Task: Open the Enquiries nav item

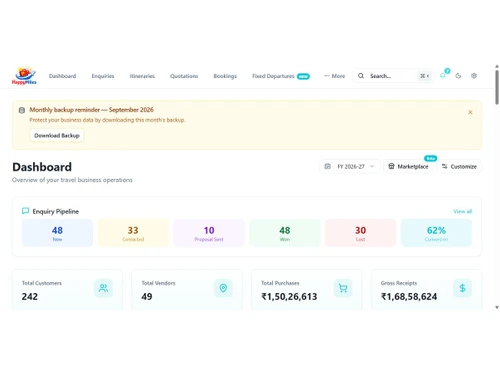Action: [103, 76]
